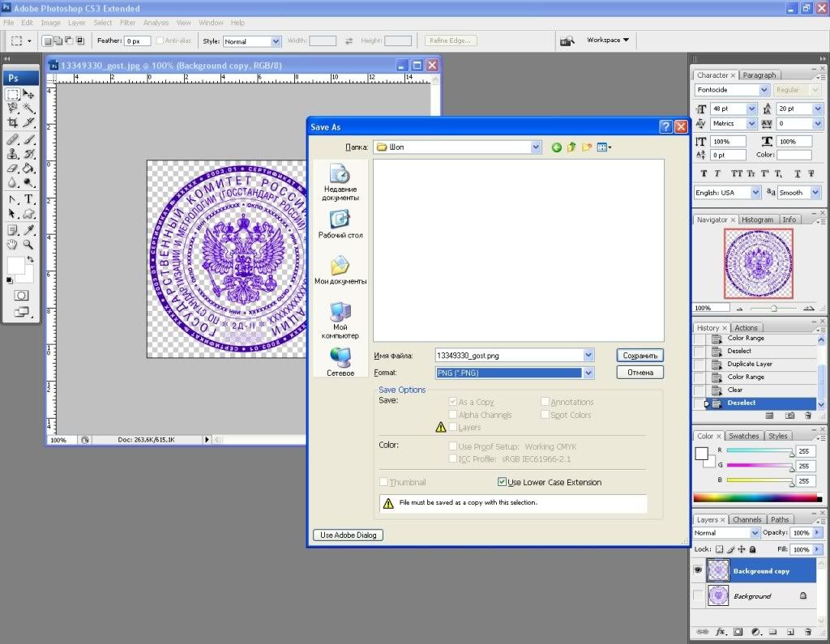
Task: Switch to the Paragraph tab
Action: click(x=759, y=75)
